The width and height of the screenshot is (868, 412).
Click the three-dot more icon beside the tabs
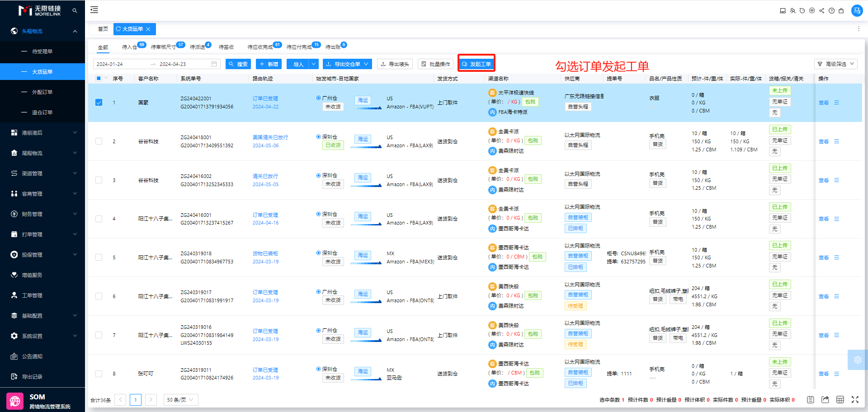pyautogui.click(x=859, y=29)
